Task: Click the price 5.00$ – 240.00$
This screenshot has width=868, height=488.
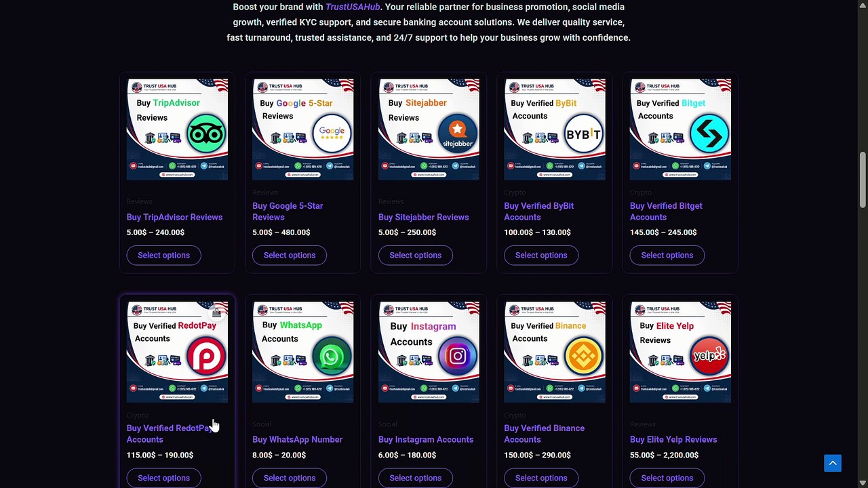Action: click(x=155, y=232)
